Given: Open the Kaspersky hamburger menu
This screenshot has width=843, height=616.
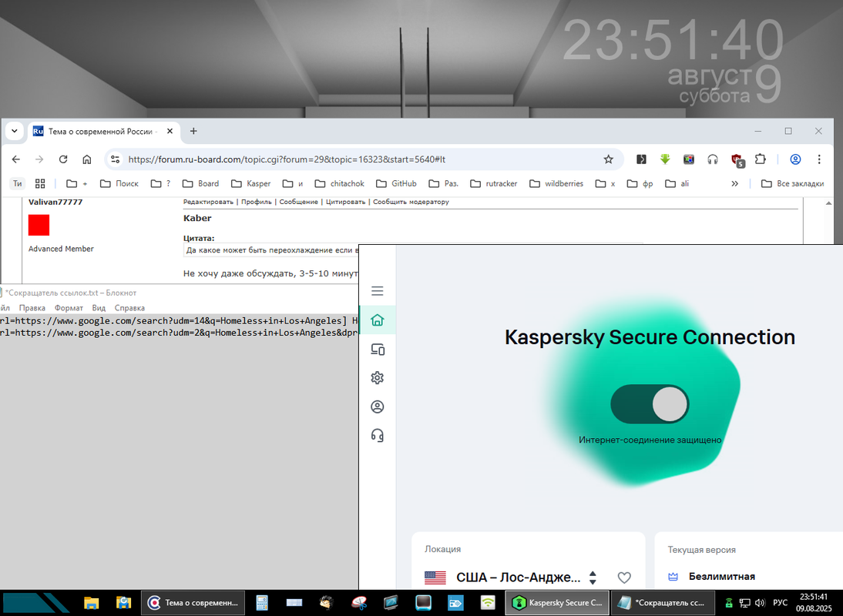Looking at the screenshot, I should (x=377, y=291).
